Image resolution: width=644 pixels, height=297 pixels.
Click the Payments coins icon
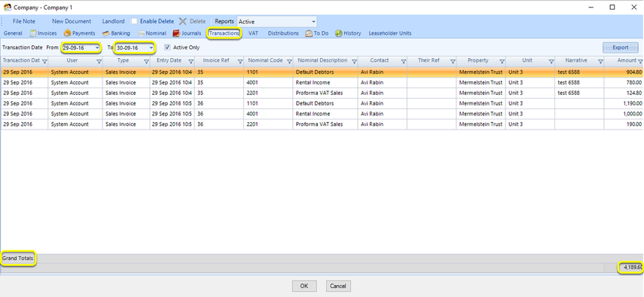(67, 33)
